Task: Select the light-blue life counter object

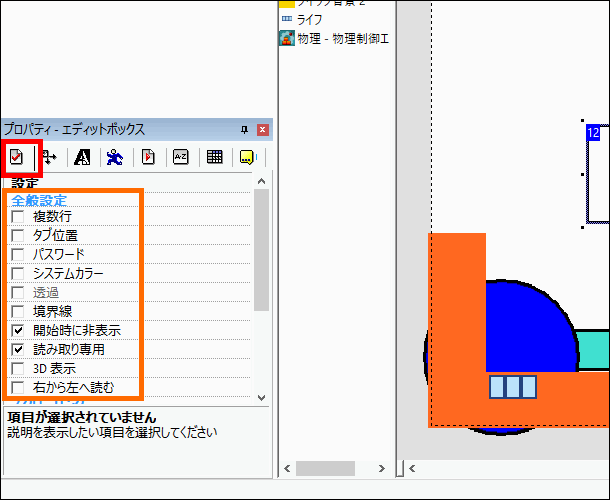Action: pyautogui.click(x=513, y=387)
